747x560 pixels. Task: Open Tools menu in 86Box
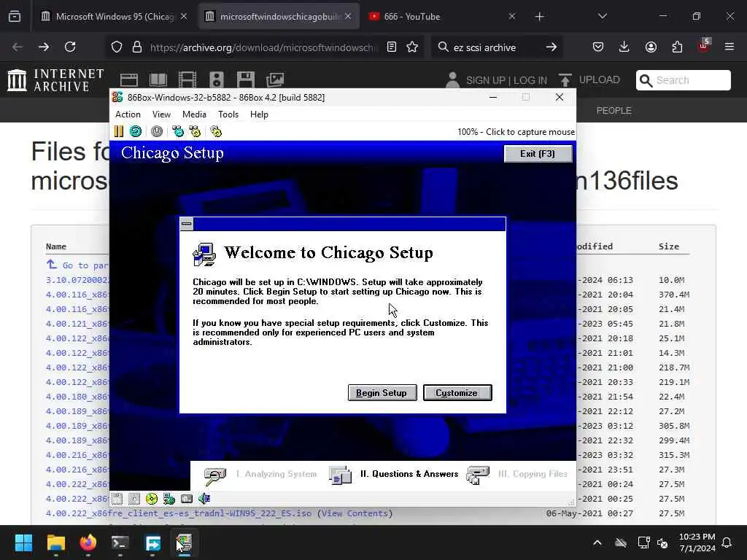228,114
